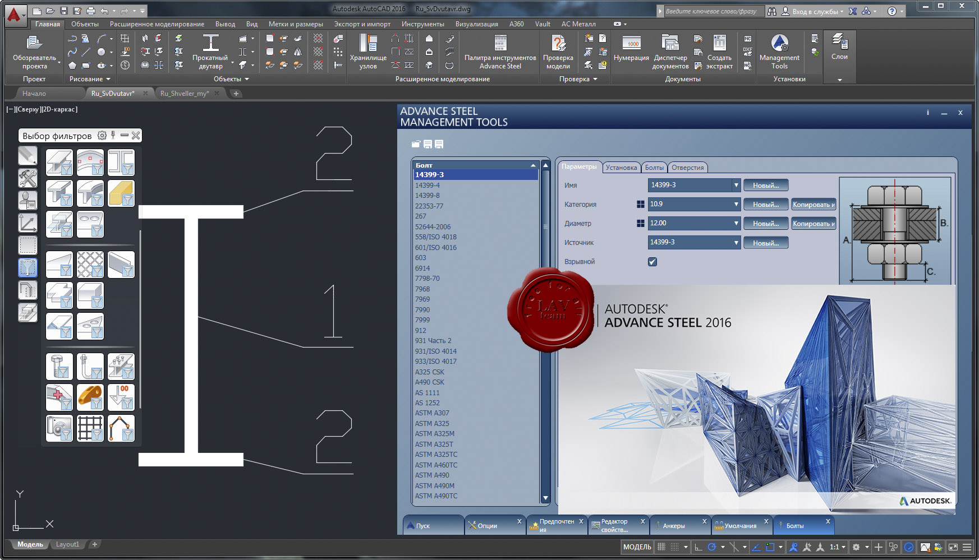This screenshot has height=560, width=979.
Task: Click the NC export icon in Документы
Action: coord(747,39)
